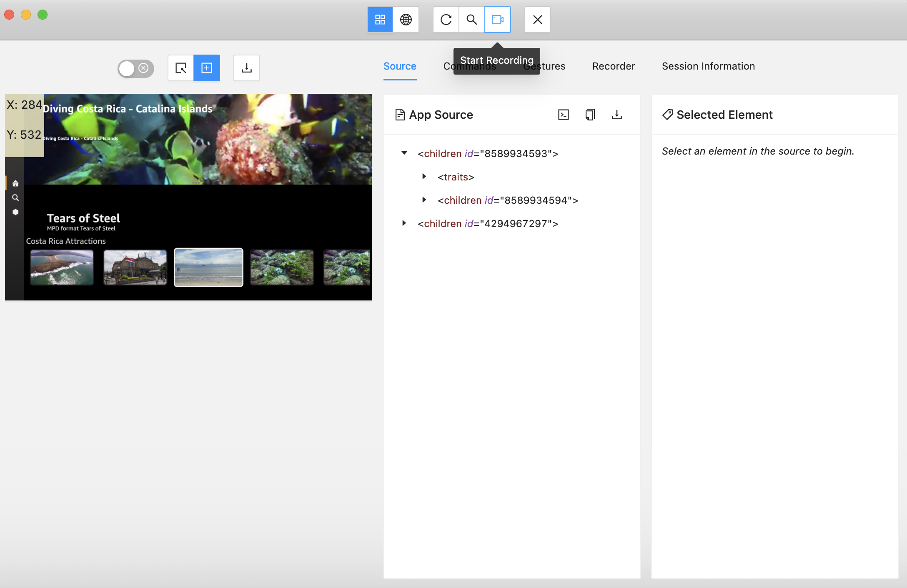Toggle the element highlighter switch
Image resolution: width=907 pixels, height=588 pixels.
pyautogui.click(x=136, y=68)
